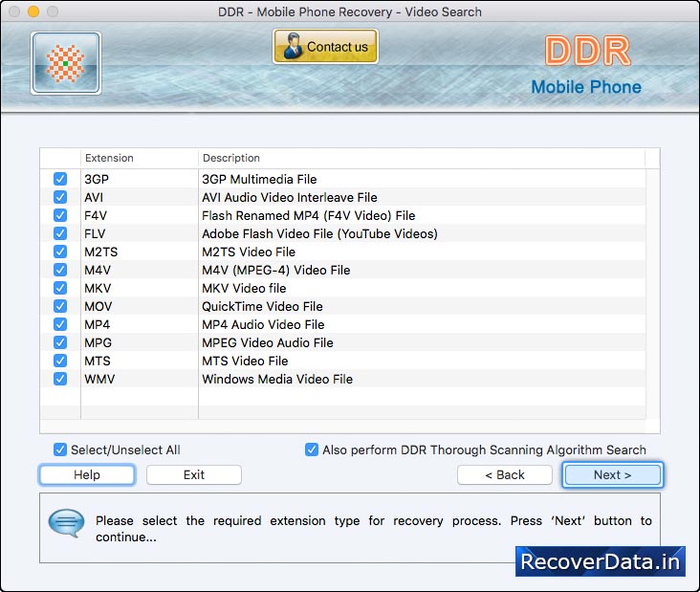Click the AVI extension name
700x592 pixels.
[x=94, y=197]
